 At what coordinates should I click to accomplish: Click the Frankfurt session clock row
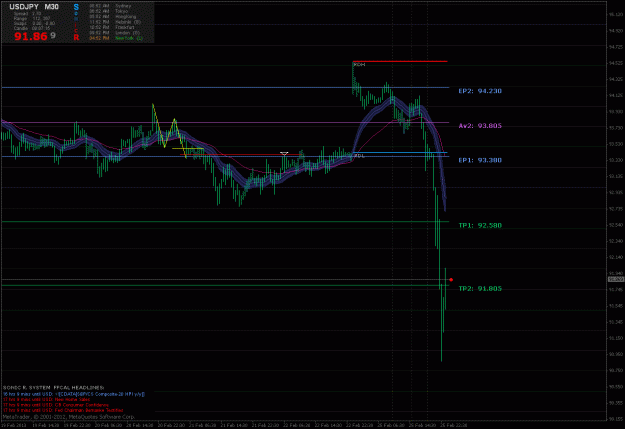tap(112, 27)
